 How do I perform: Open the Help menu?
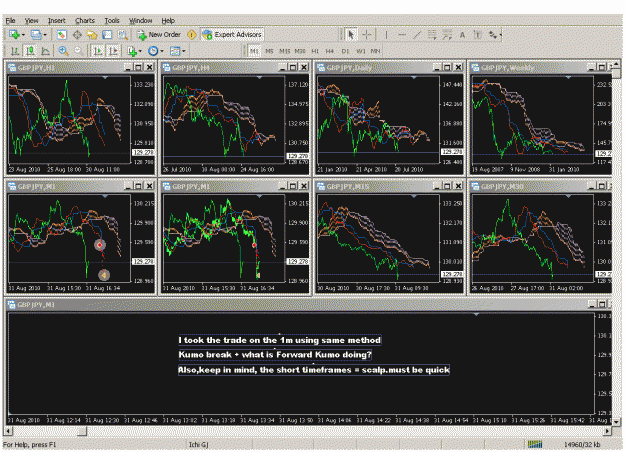(x=168, y=20)
